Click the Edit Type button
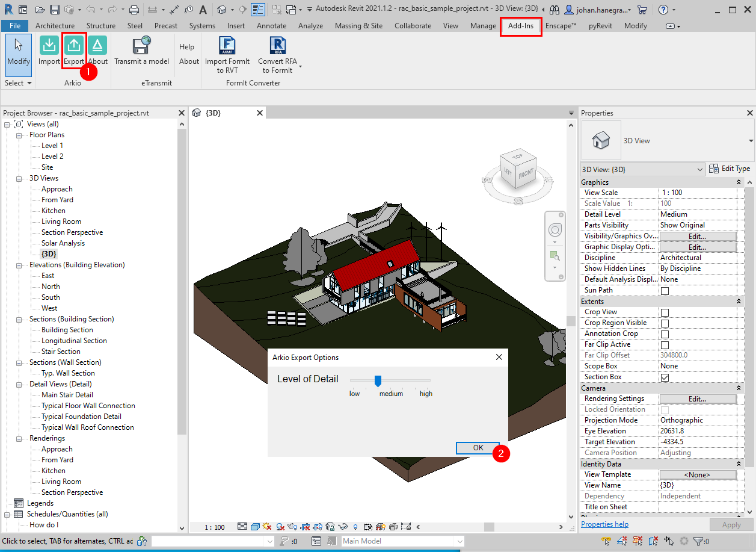Image resolution: width=756 pixels, height=552 pixels. (x=730, y=169)
